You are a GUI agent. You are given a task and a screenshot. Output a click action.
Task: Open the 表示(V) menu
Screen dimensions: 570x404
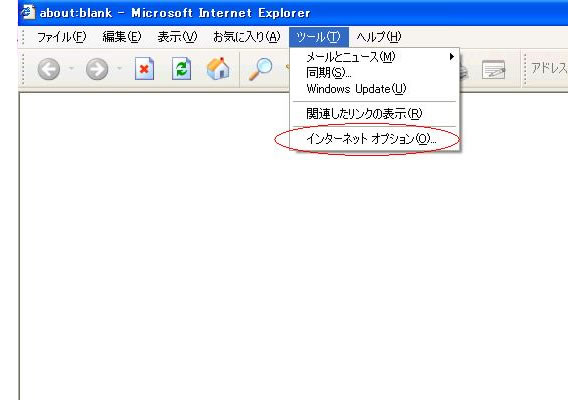[177, 37]
